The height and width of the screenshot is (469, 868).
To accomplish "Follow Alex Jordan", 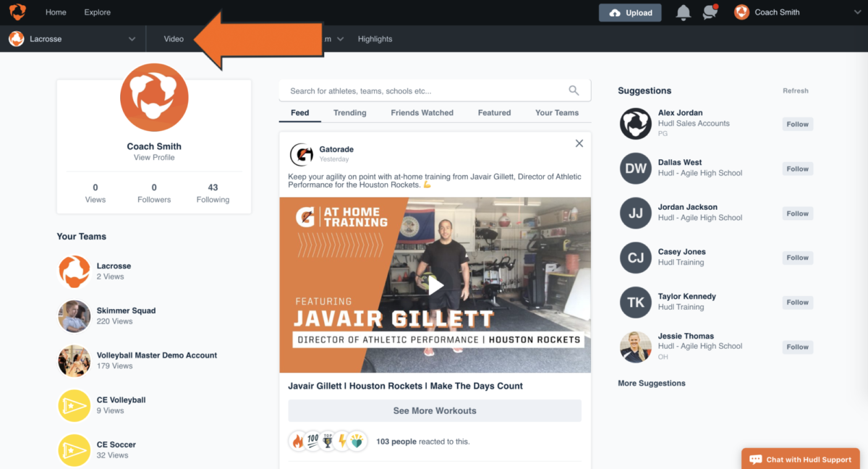I will tap(797, 124).
